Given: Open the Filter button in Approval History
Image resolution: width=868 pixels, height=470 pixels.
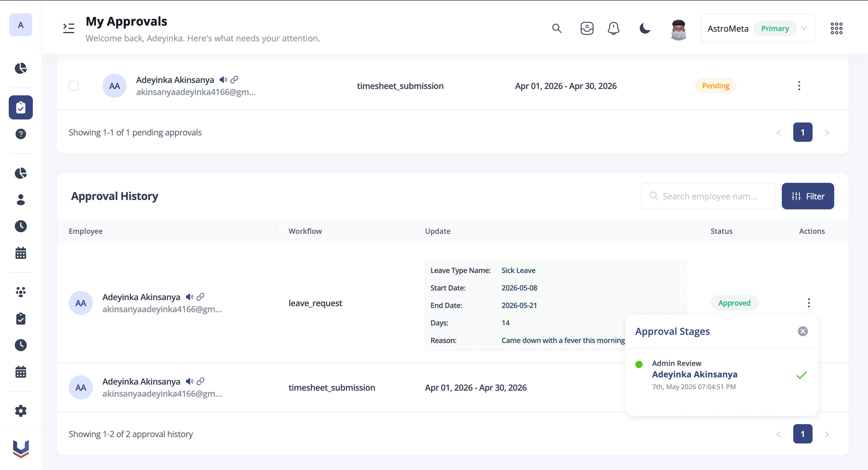Looking at the screenshot, I should (x=808, y=196).
